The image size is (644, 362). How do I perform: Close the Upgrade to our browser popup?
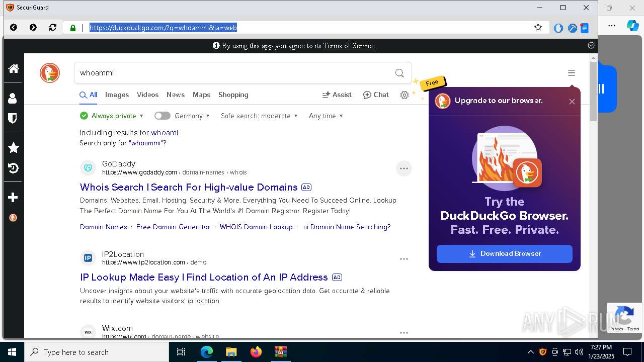pos(572,102)
